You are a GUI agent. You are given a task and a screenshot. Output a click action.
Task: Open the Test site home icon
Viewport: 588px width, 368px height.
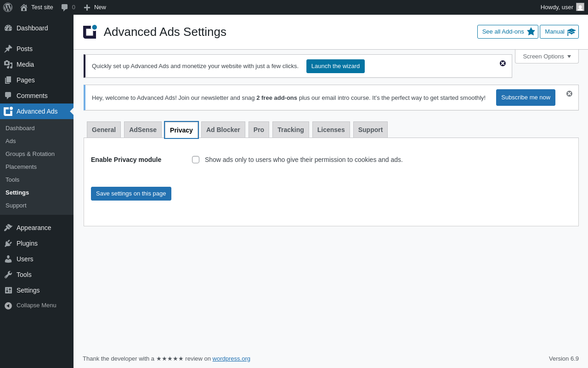click(x=24, y=7)
